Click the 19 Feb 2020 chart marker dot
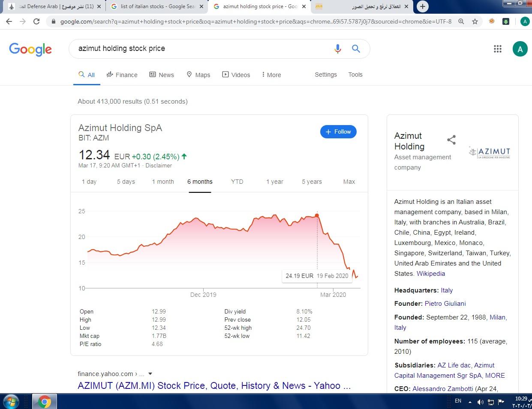This screenshot has height=409, width=532. [317, 215]
